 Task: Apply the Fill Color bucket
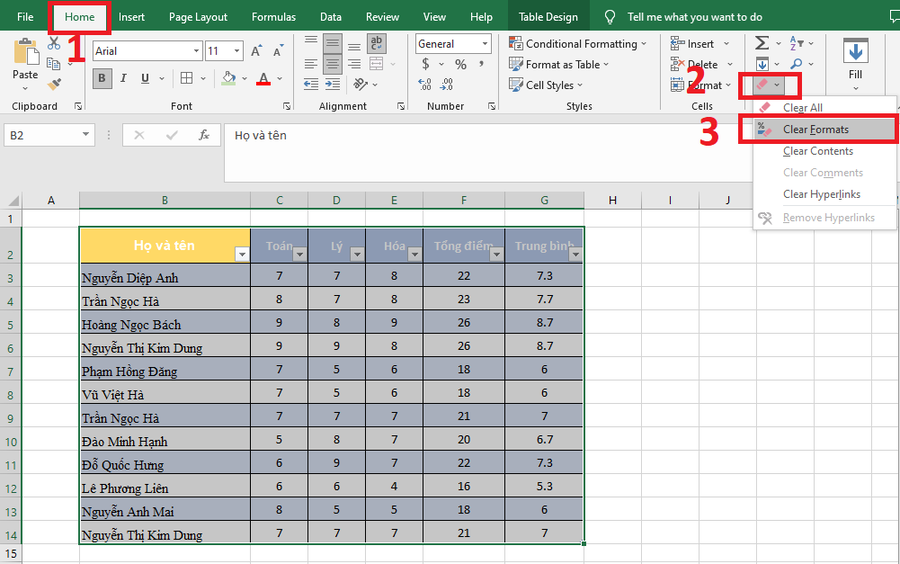228,79
